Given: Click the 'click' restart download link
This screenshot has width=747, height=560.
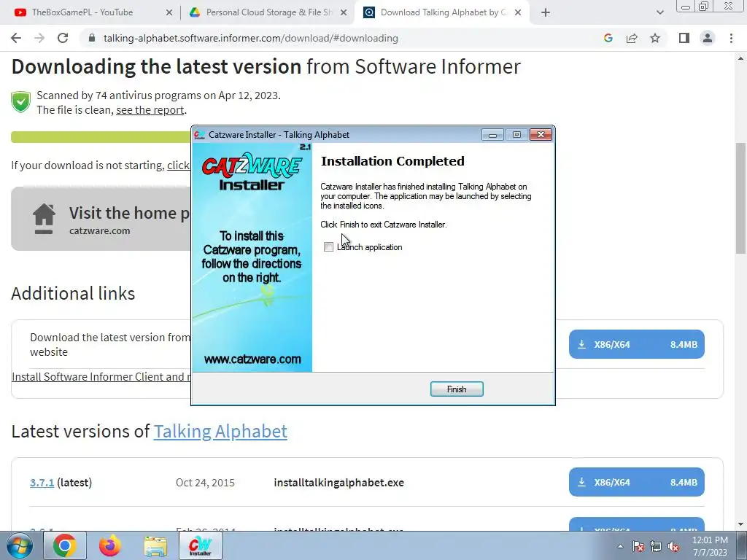Looking at the screenshot, I should pyautogui.click(x=179, y=166).
